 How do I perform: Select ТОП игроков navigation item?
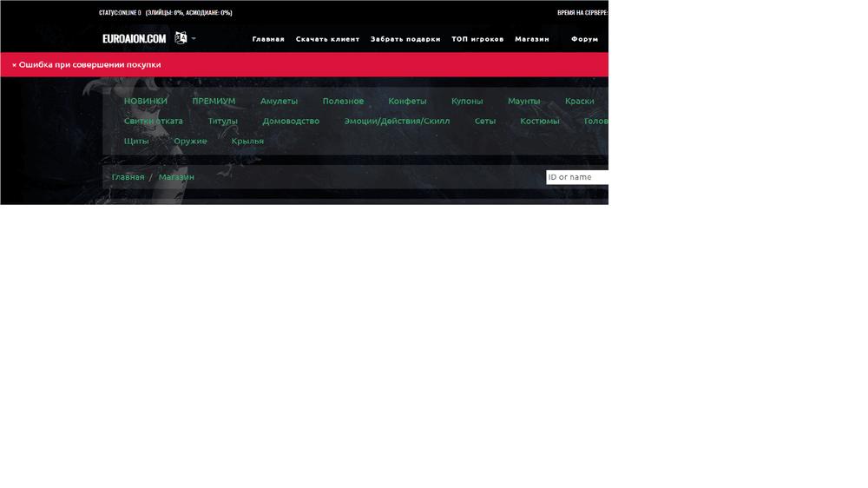coord(477,39)
